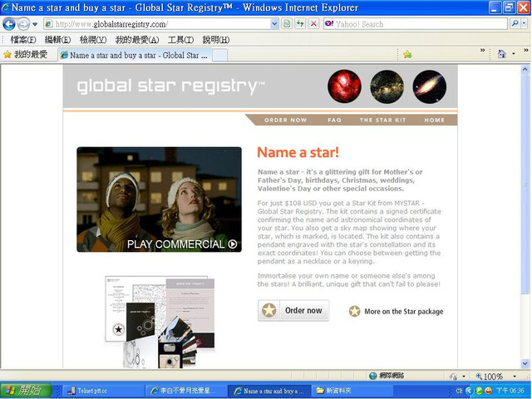Open the 編輯(E) menu
Image resolution: width=532 pixels, height=399 pixels.
pos(57,40)
